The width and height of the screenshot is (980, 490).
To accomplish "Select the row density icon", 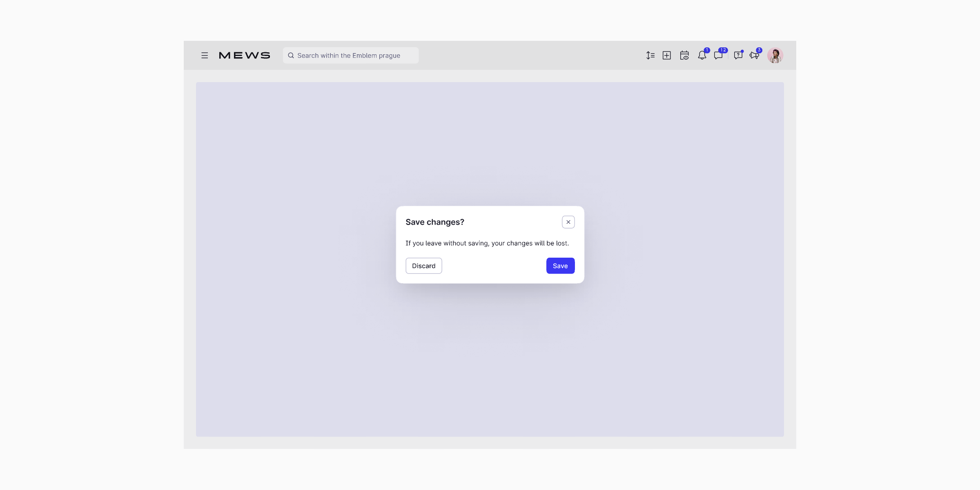I will pyautogui.click(x=650, y=56).
